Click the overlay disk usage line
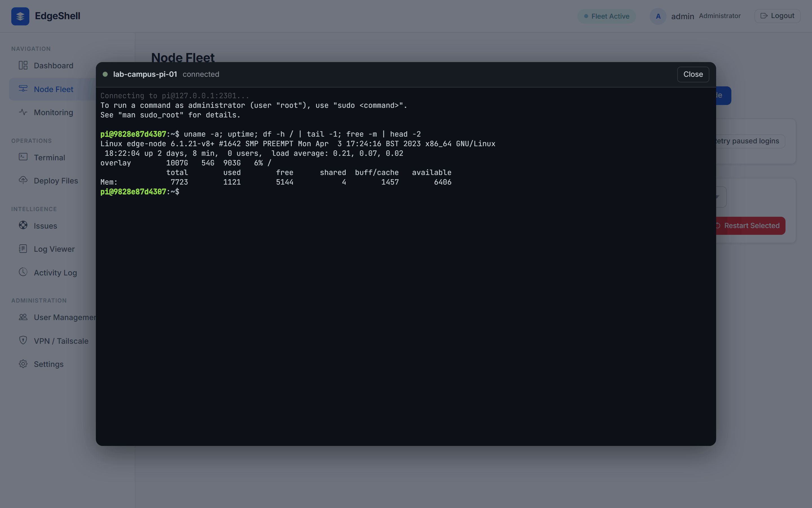The image size is (812, 508). pos(186,163)
